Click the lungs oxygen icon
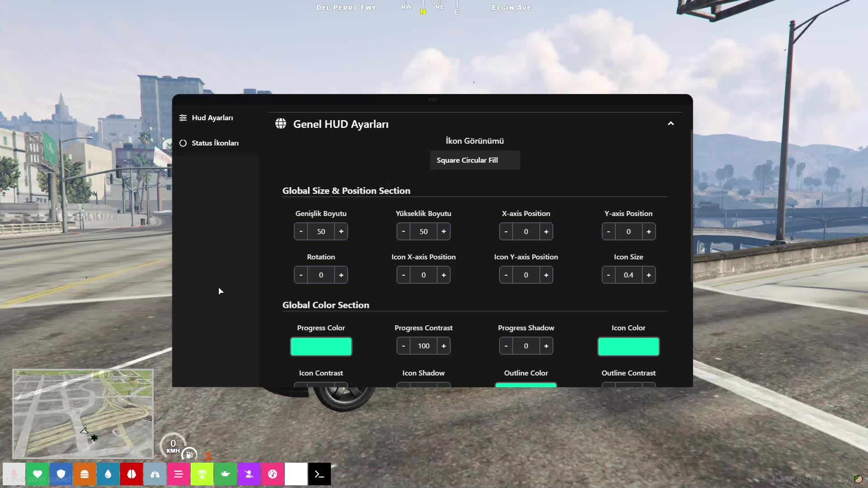The width and height of the screenshot is (868, 488). pyautogui.click(x=155, y=474)
